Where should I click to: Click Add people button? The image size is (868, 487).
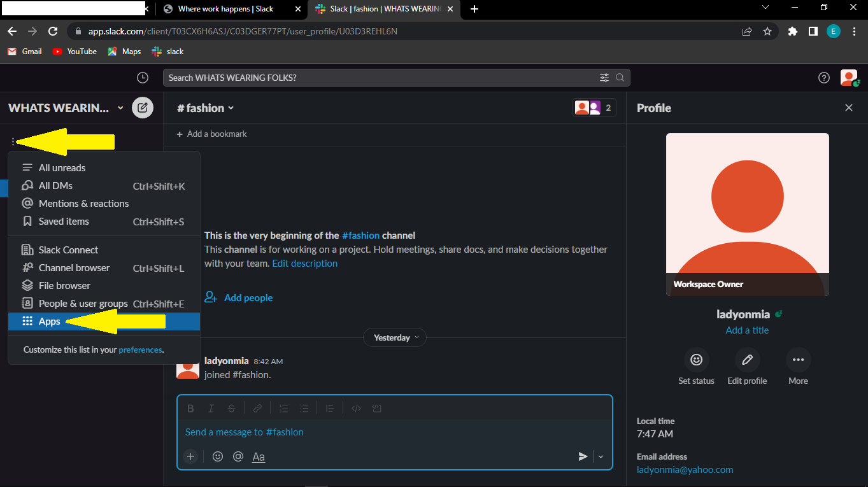coord(239,298)
